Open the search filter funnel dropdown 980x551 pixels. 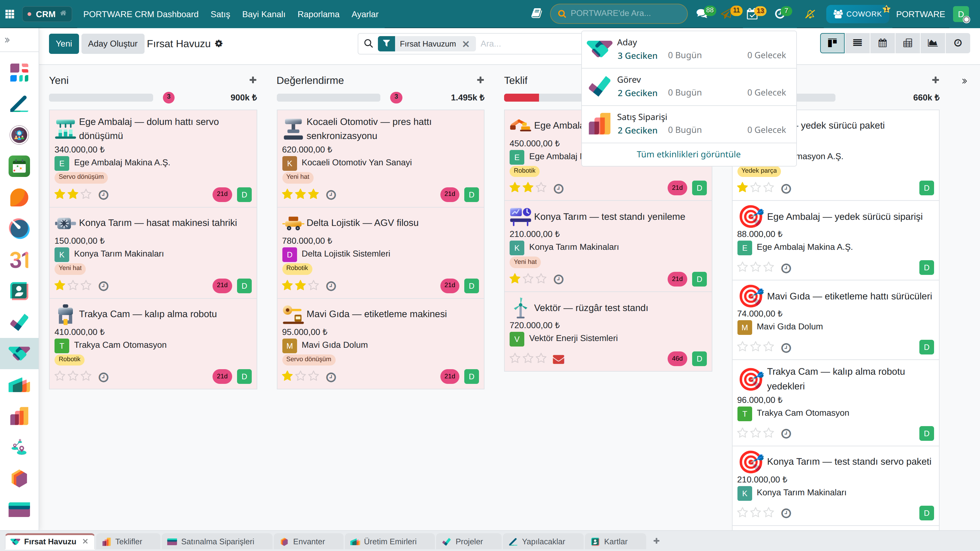(386, 43)
